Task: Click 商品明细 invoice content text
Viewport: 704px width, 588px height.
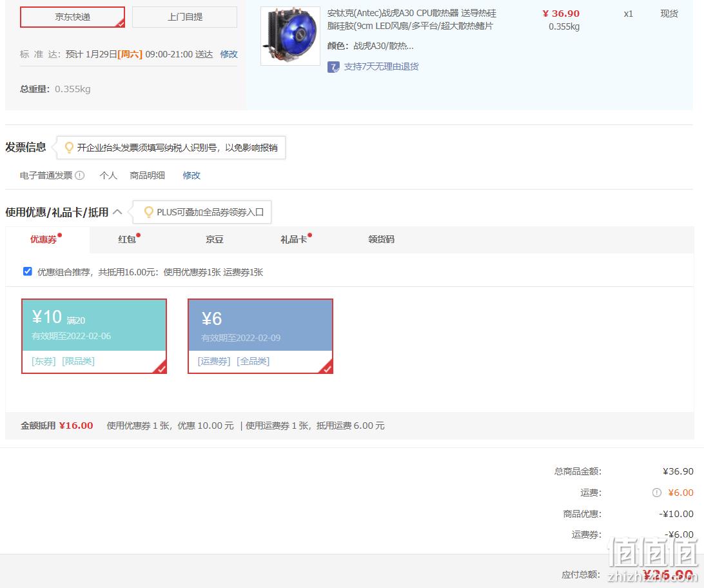Action: [x=147, y=175]
